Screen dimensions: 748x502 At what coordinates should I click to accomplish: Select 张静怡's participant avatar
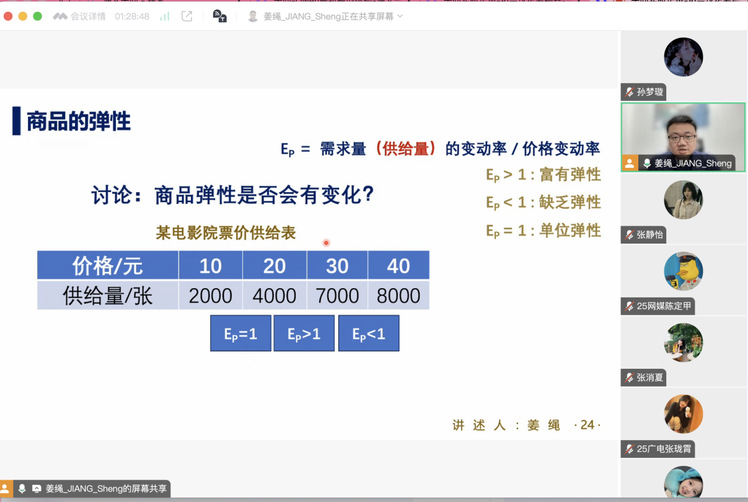coord(683,200)
